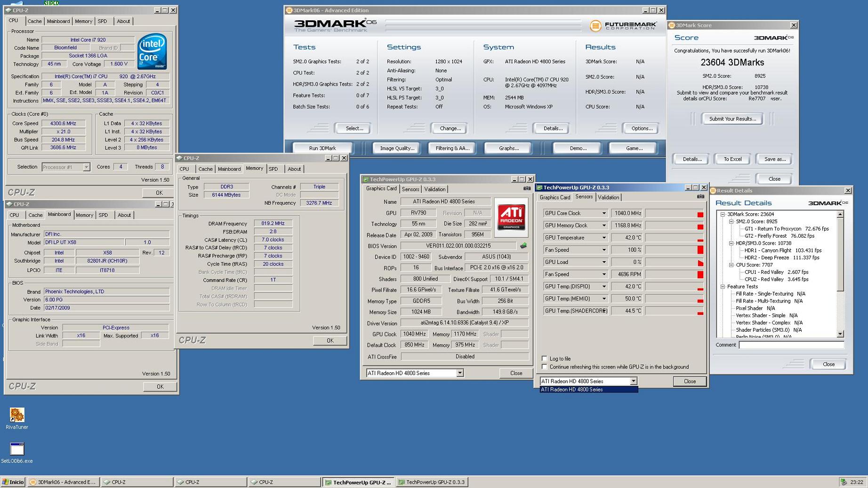Open system Details button in 3DMark06
This screenshot has height=488, width=868.
point(553,128)
